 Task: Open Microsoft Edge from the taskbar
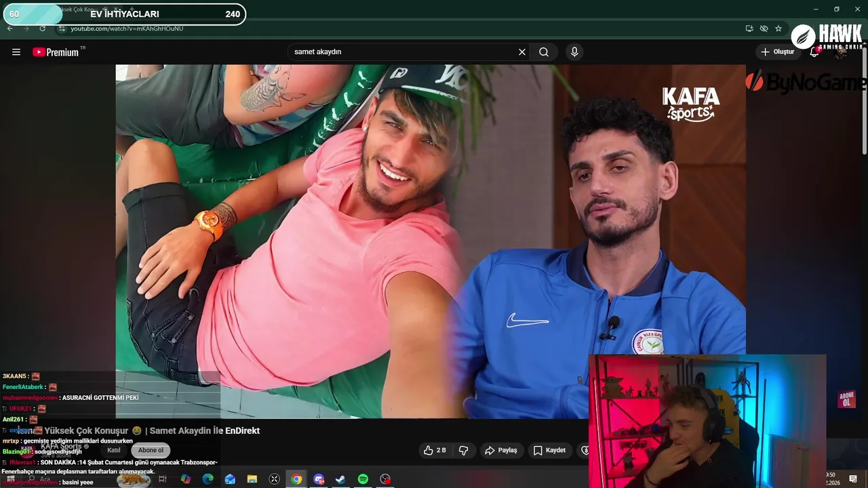[x=208, y=479]
